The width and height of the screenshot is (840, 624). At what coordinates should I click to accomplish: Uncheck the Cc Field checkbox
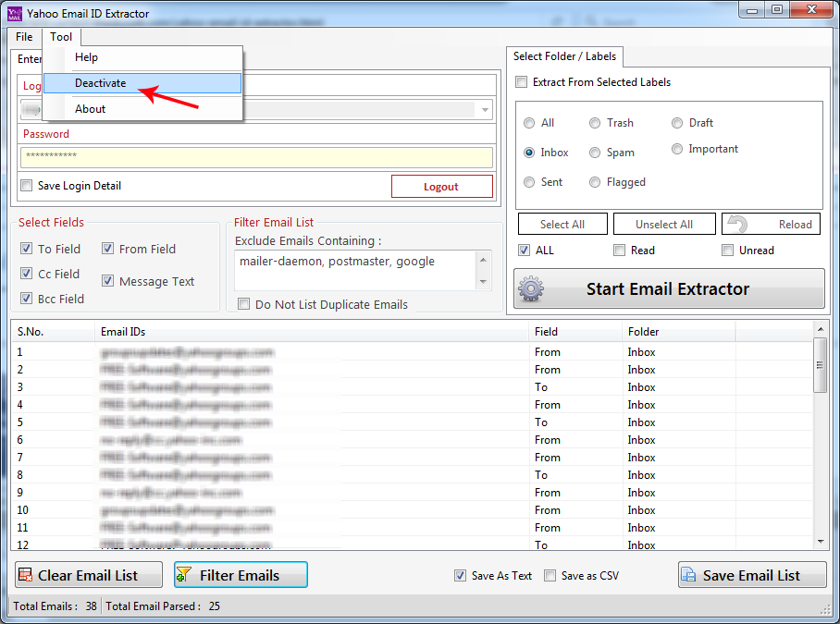(26, 274)
